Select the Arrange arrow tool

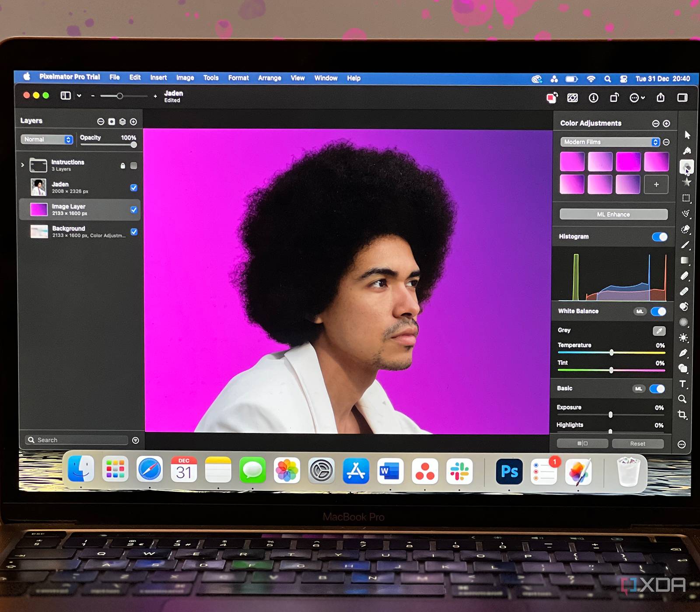click(x=687, y=135)
